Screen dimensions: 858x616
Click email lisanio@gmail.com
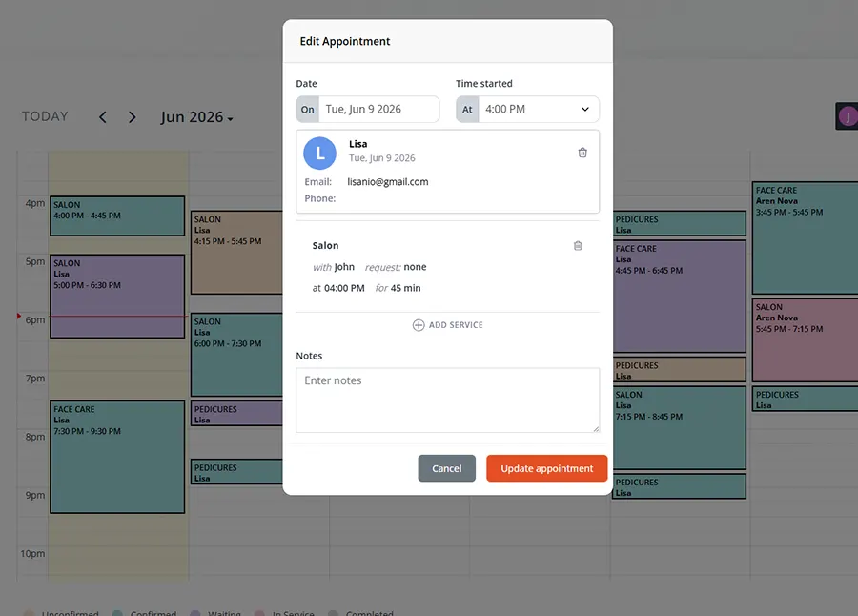pyautogui.click(x=387, y=182)
